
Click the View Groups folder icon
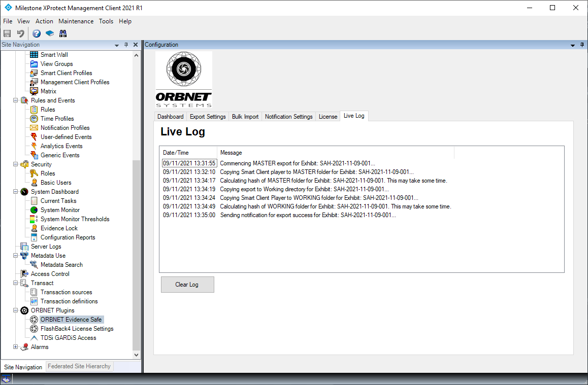pos(34,64)
